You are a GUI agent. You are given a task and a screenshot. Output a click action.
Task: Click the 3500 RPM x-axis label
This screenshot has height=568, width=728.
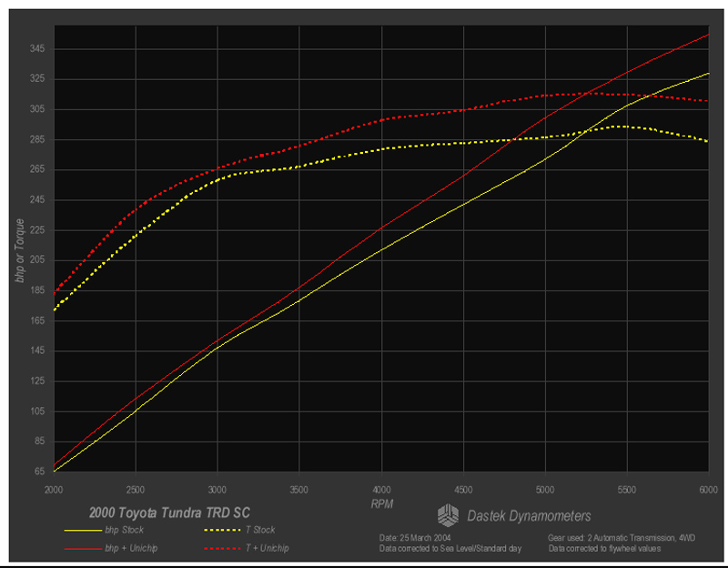point(299,490)
